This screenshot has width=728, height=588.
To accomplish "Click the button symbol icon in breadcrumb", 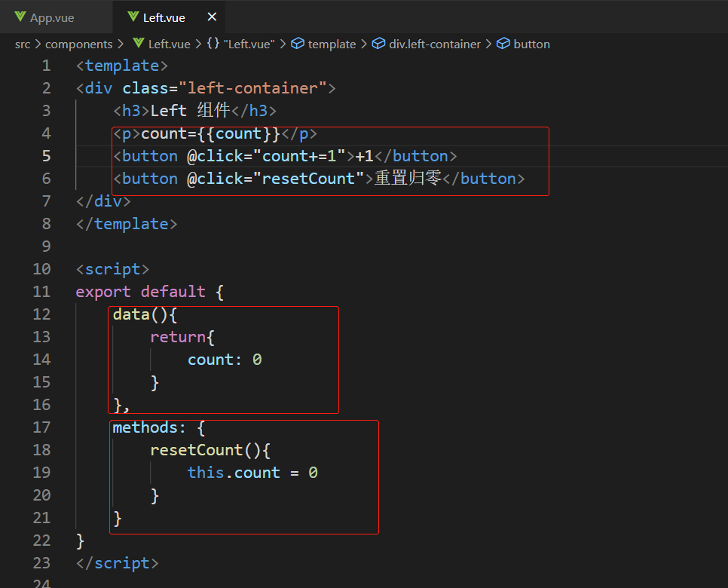I will click(503, 44).
